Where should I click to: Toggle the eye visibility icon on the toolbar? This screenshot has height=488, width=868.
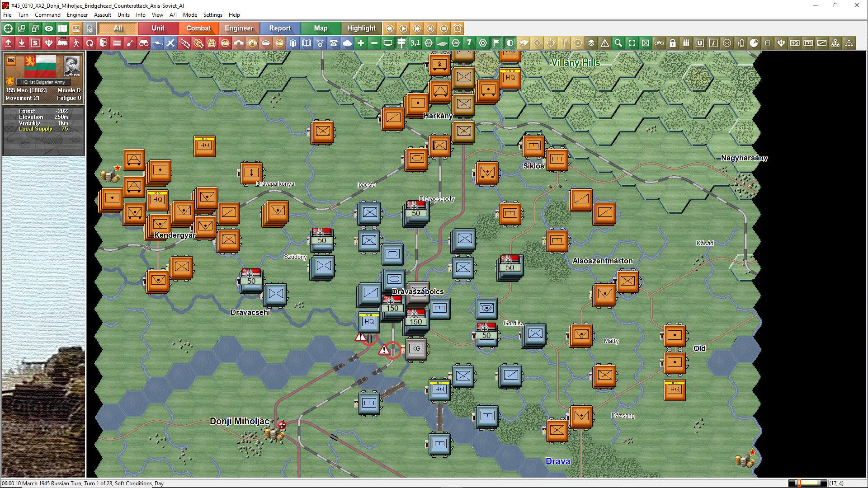pos(48,28)
